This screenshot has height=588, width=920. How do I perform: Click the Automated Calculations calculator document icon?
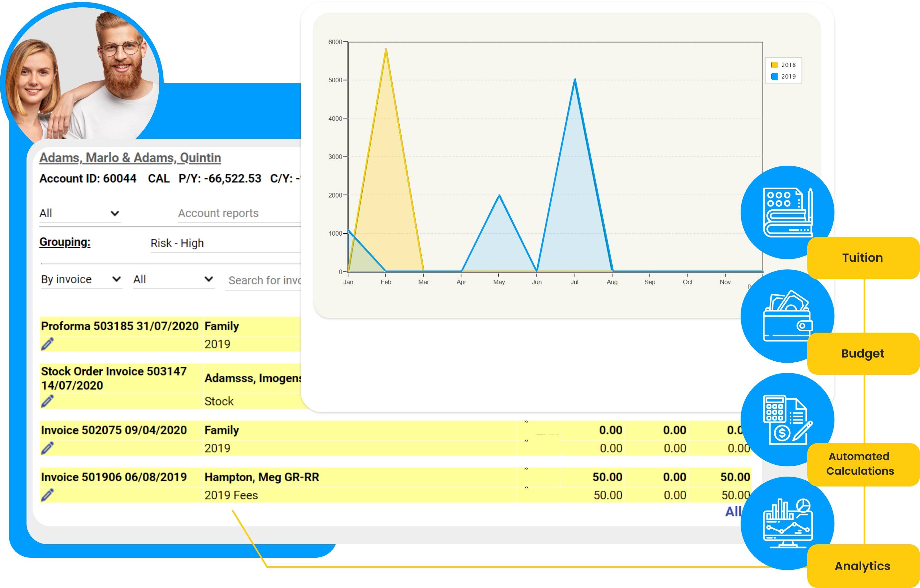[x=787, y=419]
